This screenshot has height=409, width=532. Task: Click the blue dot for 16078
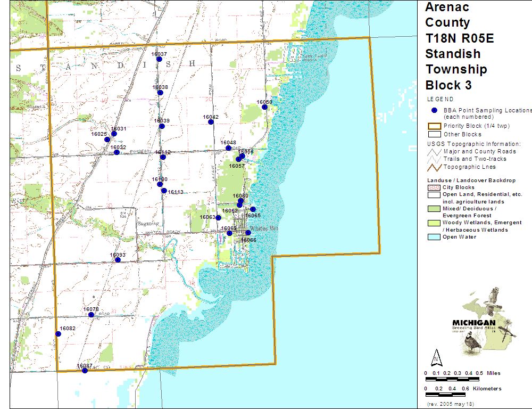pyautogui.click(x=91, y=315)
